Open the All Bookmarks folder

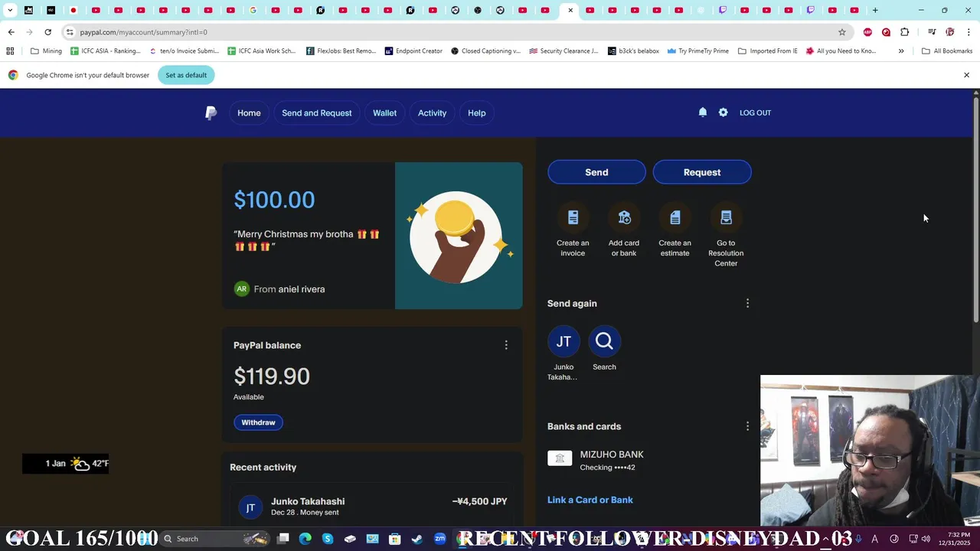click(x=947, y=51)
